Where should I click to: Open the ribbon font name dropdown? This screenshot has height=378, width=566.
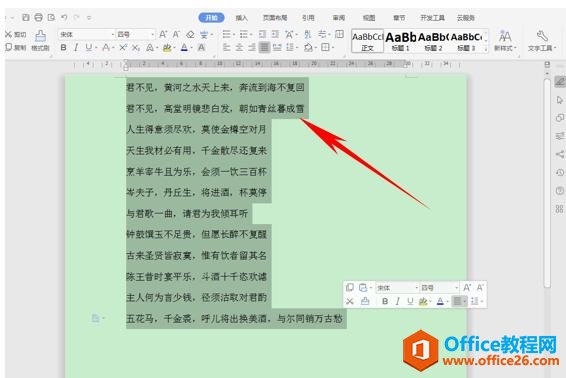[112, 35]
